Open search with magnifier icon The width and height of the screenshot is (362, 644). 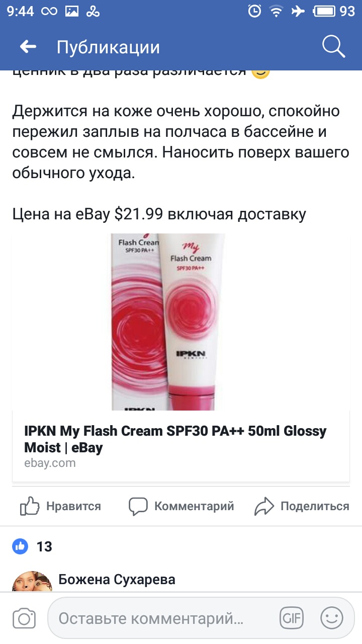[x=333, y=47]
